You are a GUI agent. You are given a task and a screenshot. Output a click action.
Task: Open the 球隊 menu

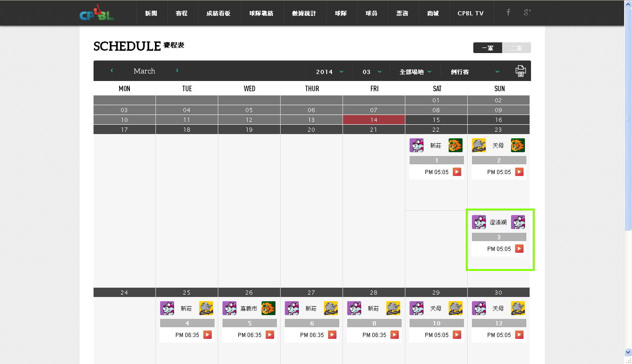[341, 13]
